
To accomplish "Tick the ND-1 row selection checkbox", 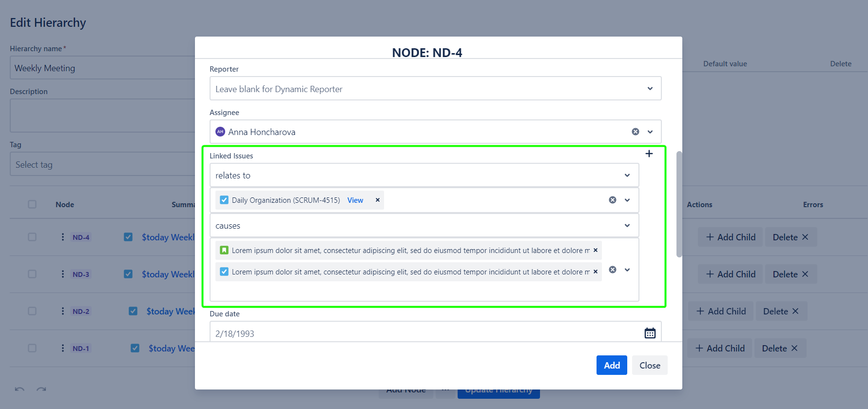I will (32, 348).
